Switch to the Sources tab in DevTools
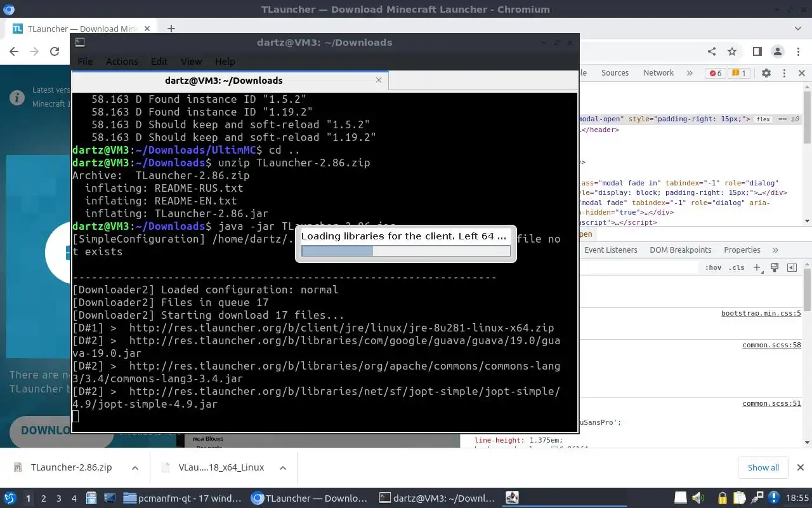Viewport: 812px width, 508px height. [615, 73]
